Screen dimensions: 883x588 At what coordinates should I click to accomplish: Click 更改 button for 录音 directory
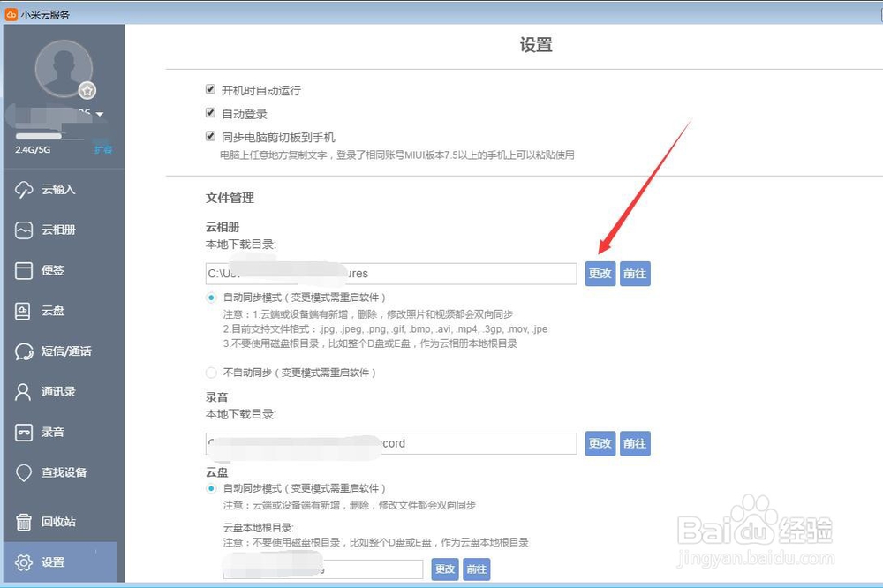pyautogui.click(x=600, y=444)
